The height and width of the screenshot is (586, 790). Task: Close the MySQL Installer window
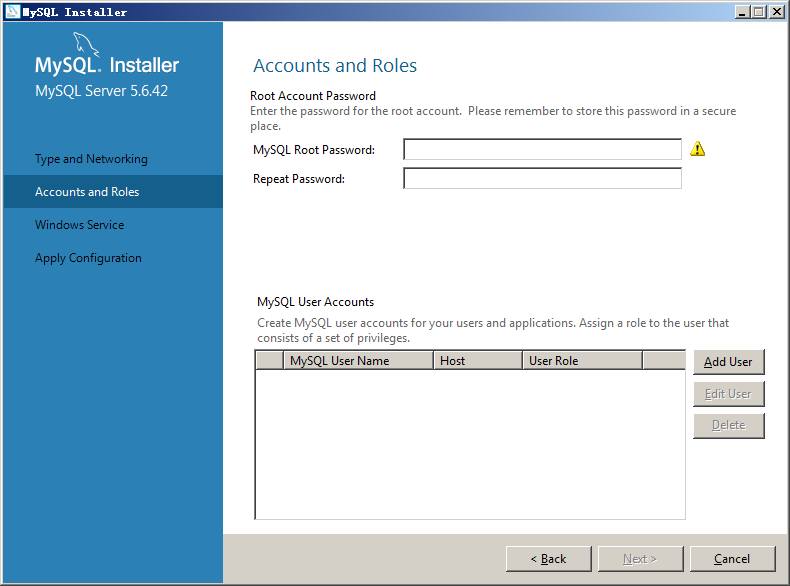[x=776, y=12]
